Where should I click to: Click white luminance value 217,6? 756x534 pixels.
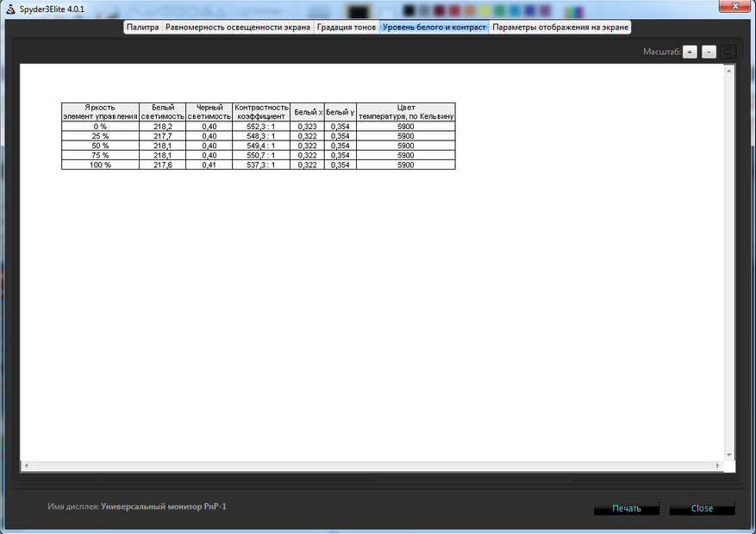pyautogui.click(x=162, y=165)
